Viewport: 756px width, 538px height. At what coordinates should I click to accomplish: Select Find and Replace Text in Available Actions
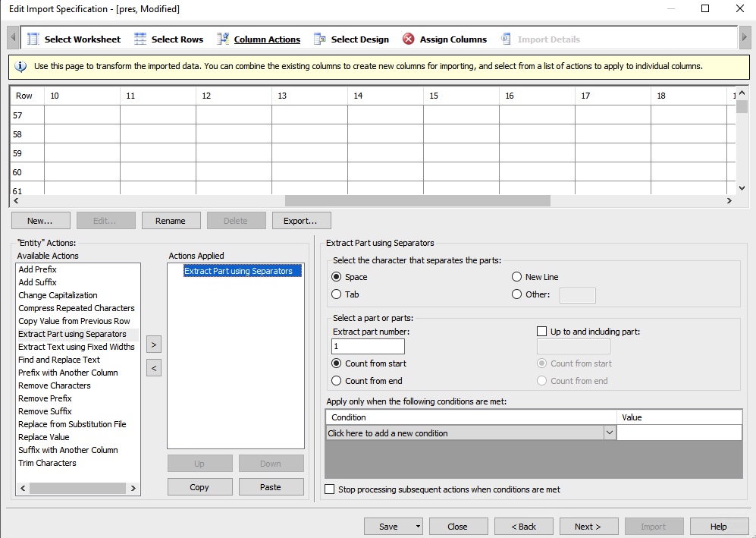[x=58, y=360]
